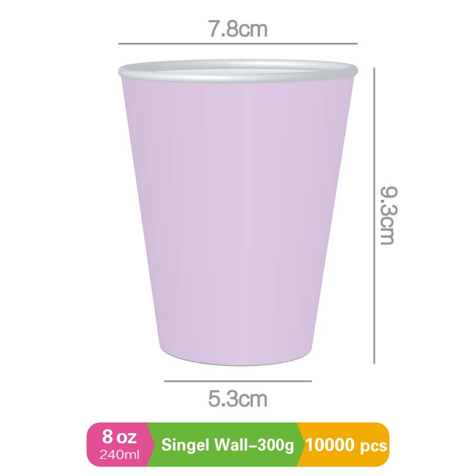Screen dimensions: 476x476
Task: Click the vertical height dimension line
Action: click(x=374, y=215)
